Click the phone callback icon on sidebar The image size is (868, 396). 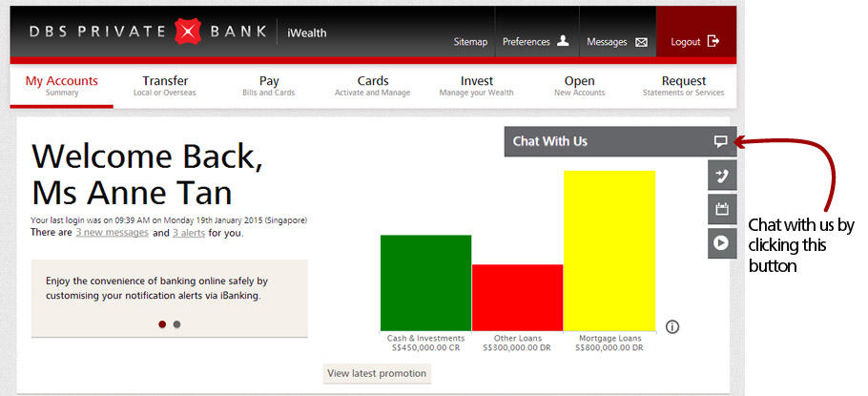722,177
